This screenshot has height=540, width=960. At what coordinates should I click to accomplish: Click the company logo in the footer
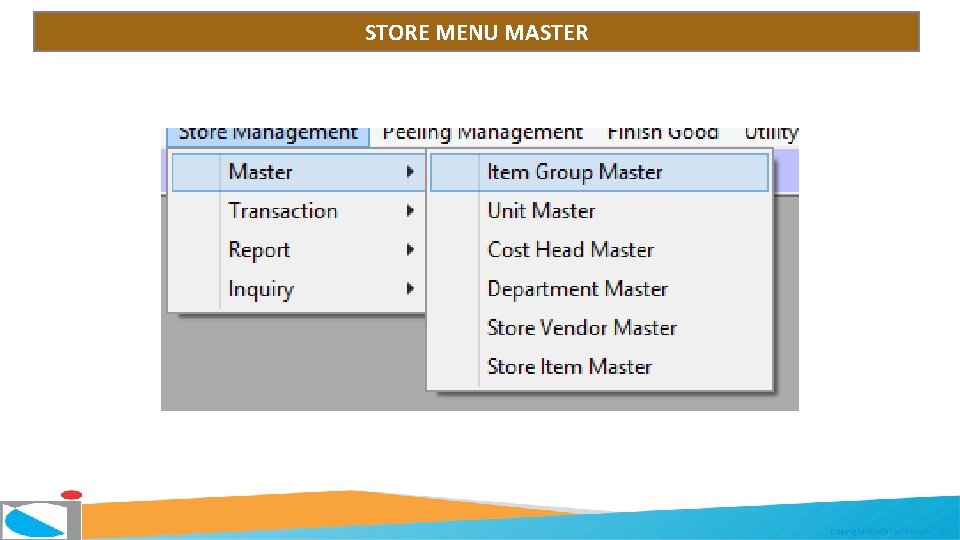tap(41, 515)
